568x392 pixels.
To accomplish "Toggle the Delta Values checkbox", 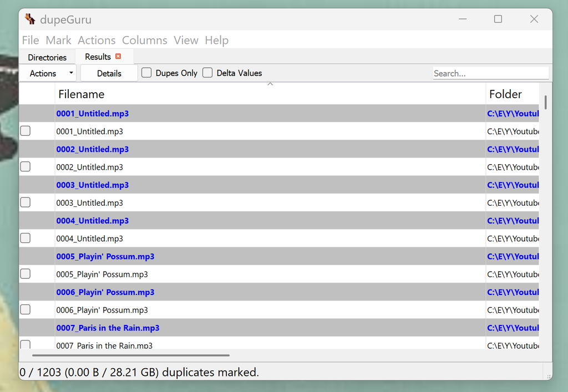I will pyautogui.click(x=207, y=73).
